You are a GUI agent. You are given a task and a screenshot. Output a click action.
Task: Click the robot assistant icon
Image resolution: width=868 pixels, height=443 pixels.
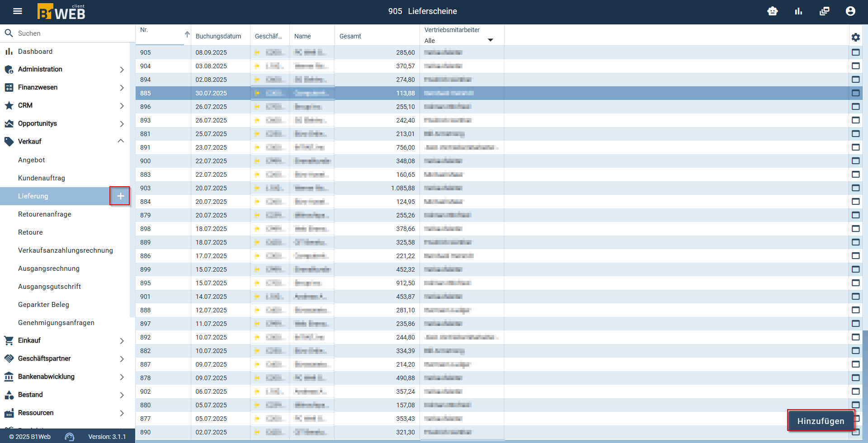(773, 11)
